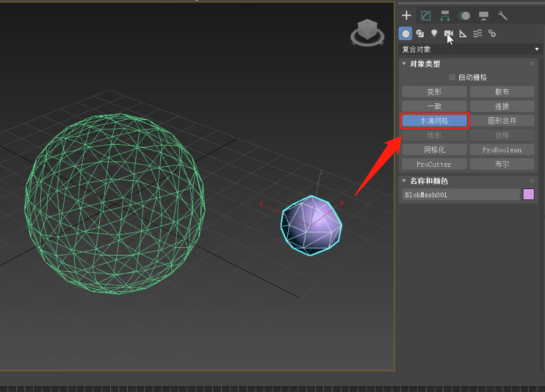The width and height of the screenshot is (545, 392).
Task: Select the Lights category icon
Action: tap(434, 34)
